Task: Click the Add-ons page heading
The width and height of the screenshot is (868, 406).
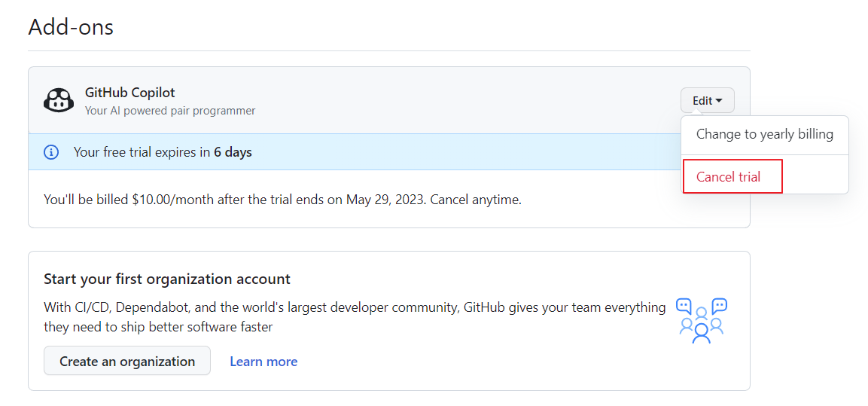Action: click(x=71, y=26)
